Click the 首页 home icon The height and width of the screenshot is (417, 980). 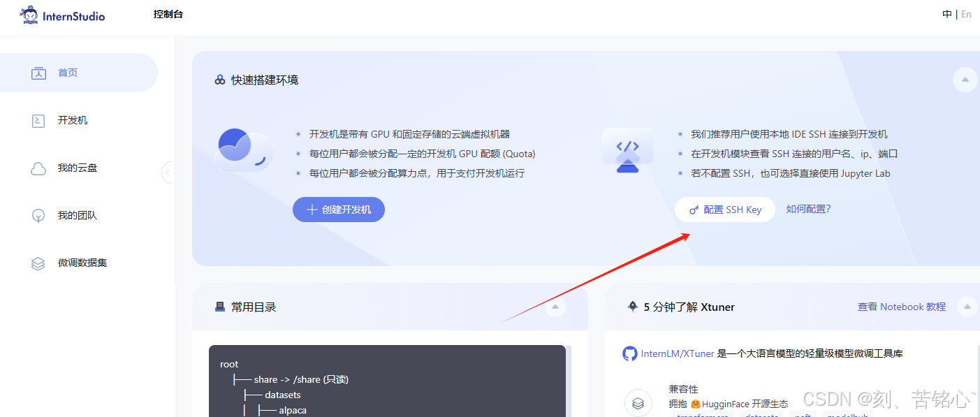click(38, 73)
